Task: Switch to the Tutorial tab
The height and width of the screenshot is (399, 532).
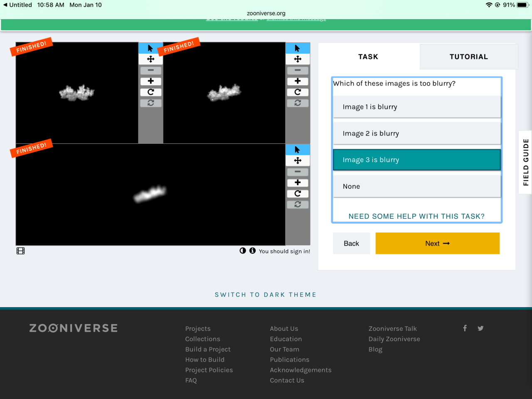Action: 469,57
